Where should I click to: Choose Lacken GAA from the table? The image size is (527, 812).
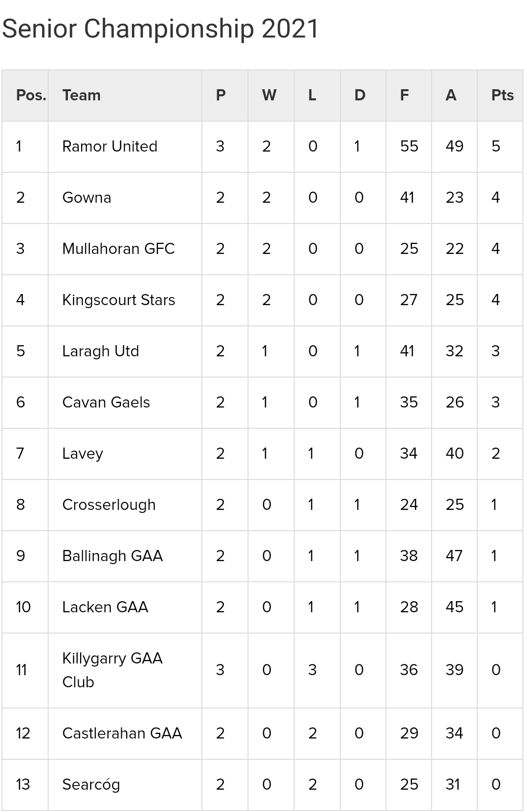tap(105, 607)
